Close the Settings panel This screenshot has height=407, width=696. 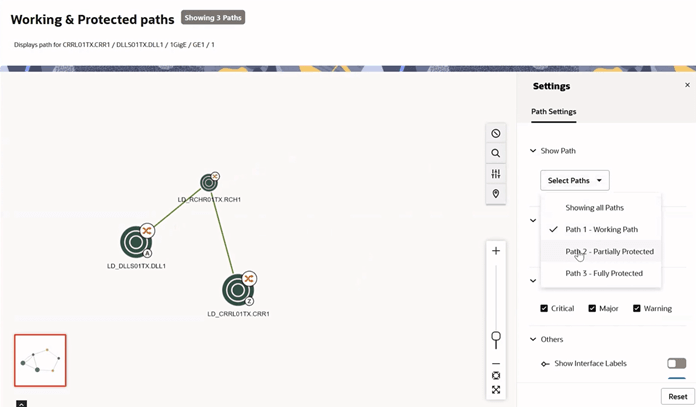[x=687, y=86]
